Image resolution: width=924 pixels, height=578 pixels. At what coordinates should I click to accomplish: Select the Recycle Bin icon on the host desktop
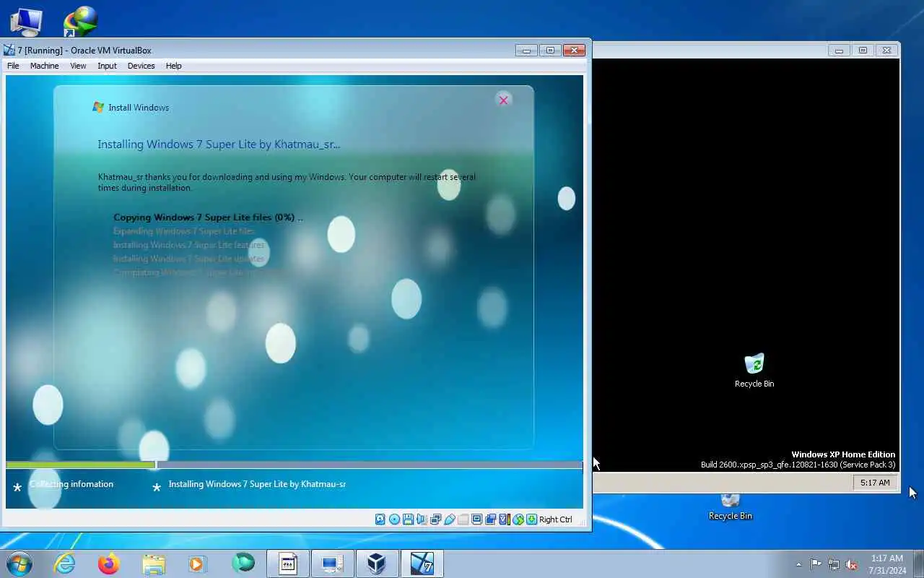731,505
